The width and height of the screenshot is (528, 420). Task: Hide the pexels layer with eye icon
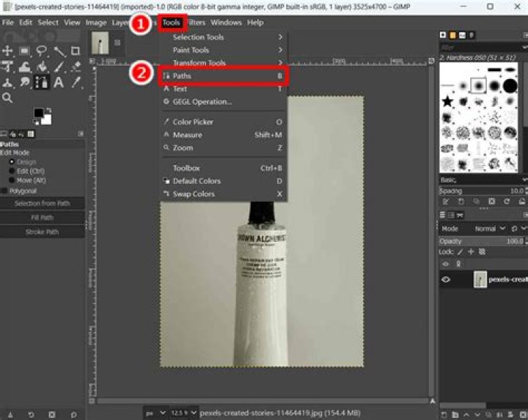click(x=446, y=279)
